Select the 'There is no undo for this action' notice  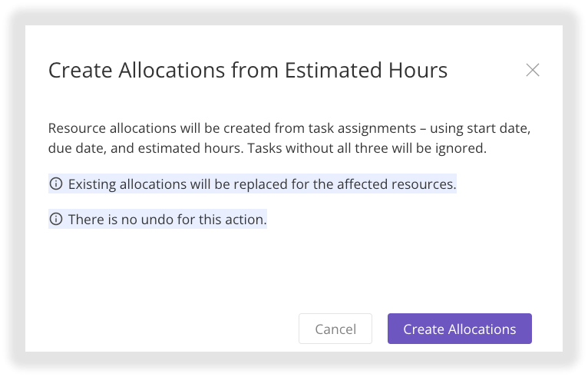[157, 219]
